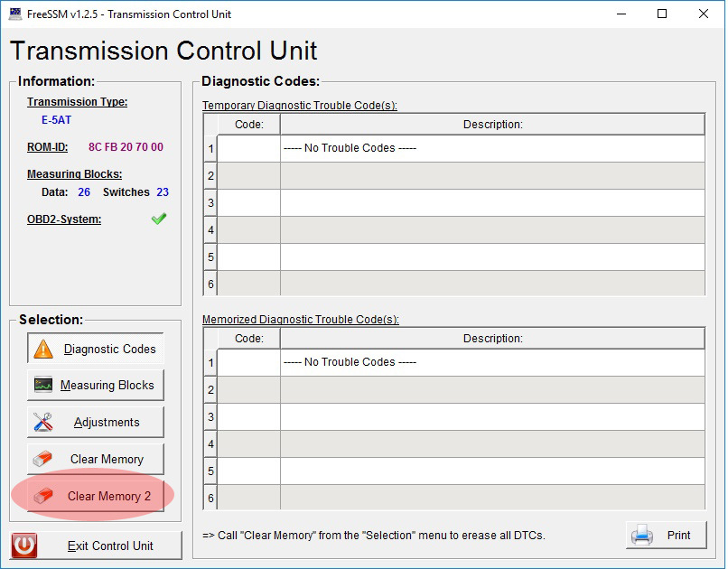Click the red power Exit icon

click(x=24, y=546)
